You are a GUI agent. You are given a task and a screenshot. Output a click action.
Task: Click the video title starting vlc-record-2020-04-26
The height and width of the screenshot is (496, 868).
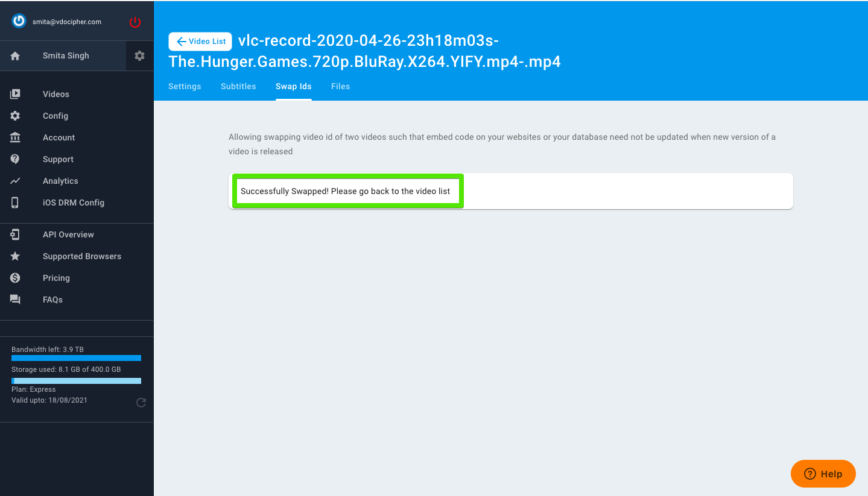click(365, 51)
